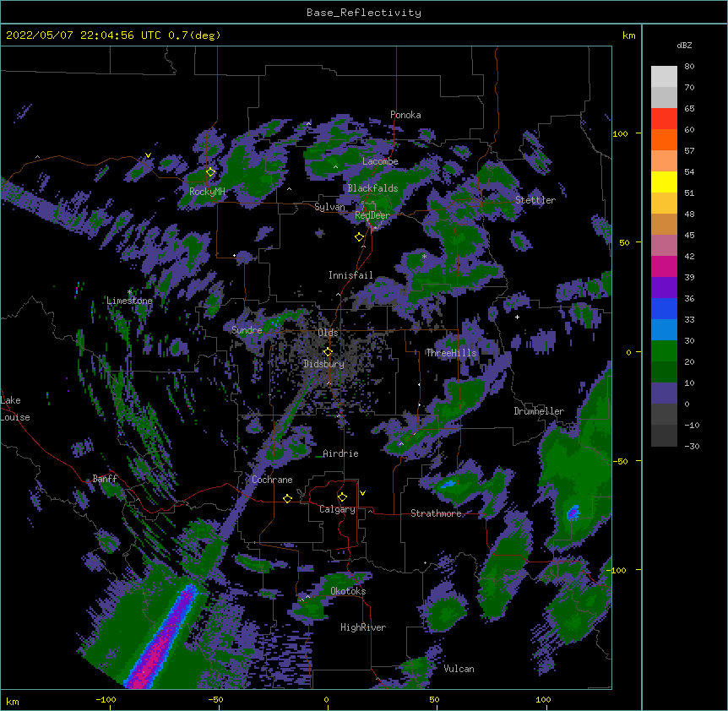Click the Stettler city label
728x711 pixels.
535,200
